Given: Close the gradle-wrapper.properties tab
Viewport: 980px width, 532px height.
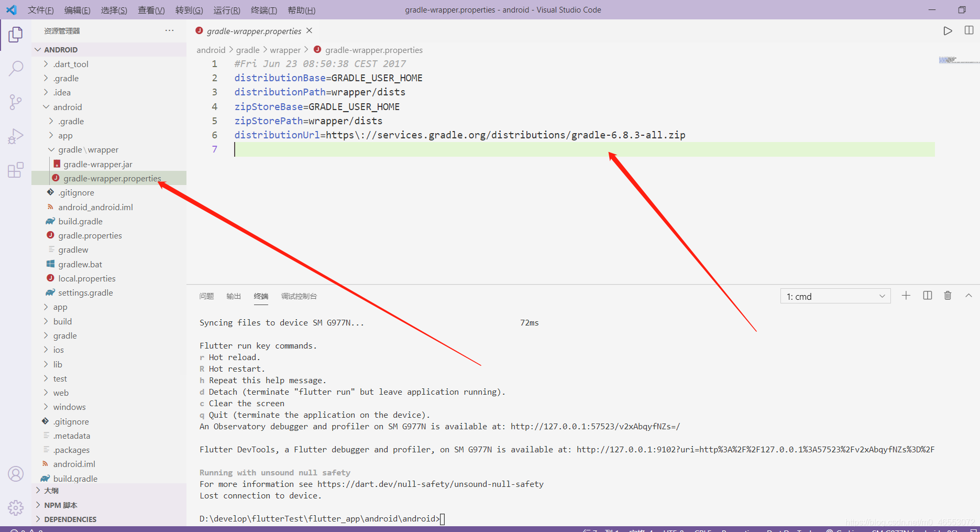Looking at the screenshot, I should (310, 30).
